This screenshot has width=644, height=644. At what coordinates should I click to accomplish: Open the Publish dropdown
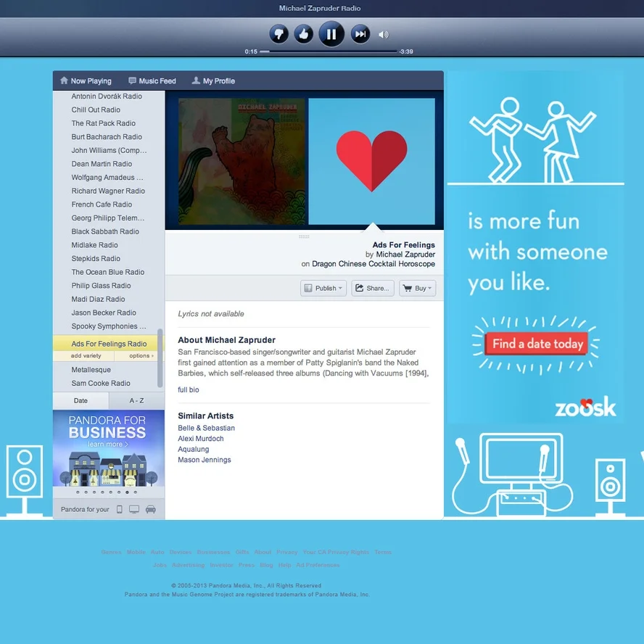click(323, 289)
